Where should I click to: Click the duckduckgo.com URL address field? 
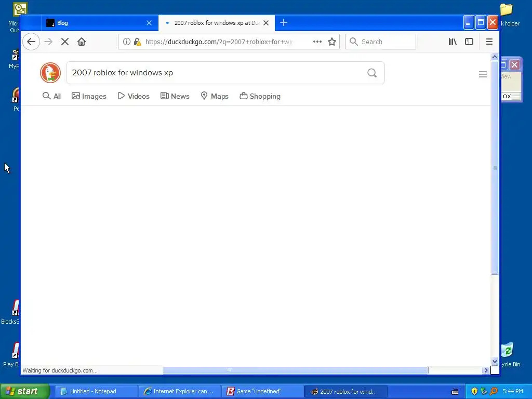pos(219,42)
